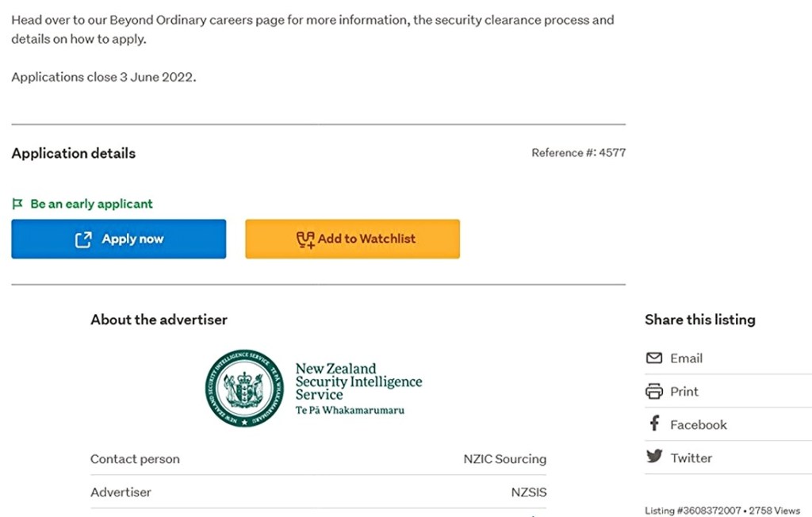The image size is (812, 517).
Task: Click the Facebook logo icon
Action: click(654, 424)
